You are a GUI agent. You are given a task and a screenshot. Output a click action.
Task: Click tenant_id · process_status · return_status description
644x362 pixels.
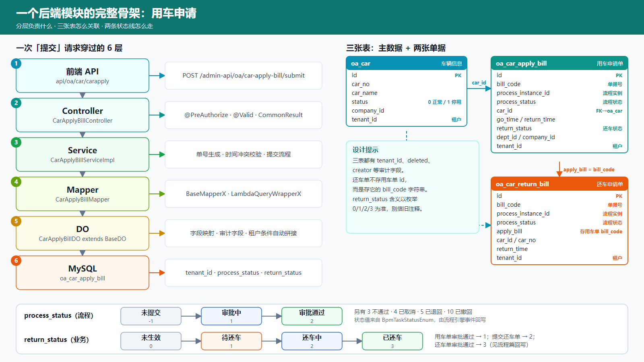[x=244, y=273]
